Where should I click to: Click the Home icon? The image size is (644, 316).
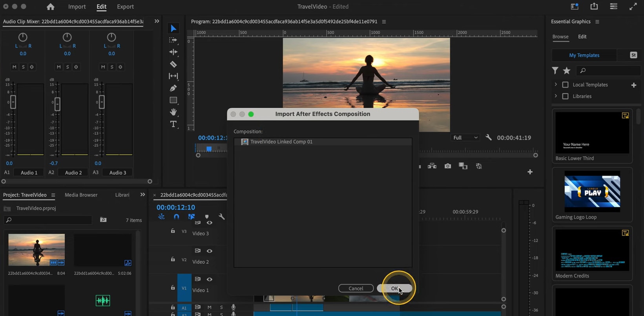[x=50, y=7]
